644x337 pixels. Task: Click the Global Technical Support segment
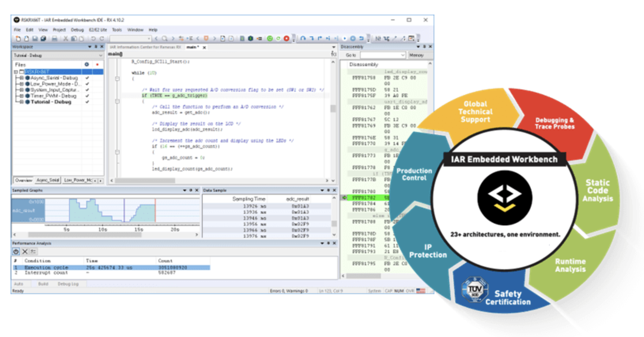tap(476, 112)
